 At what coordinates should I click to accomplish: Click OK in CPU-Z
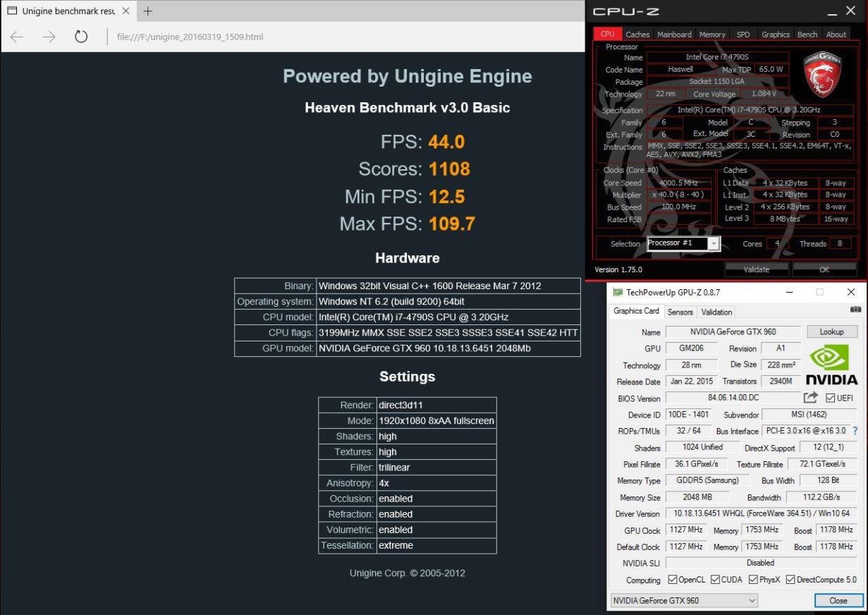click(824, 269)
